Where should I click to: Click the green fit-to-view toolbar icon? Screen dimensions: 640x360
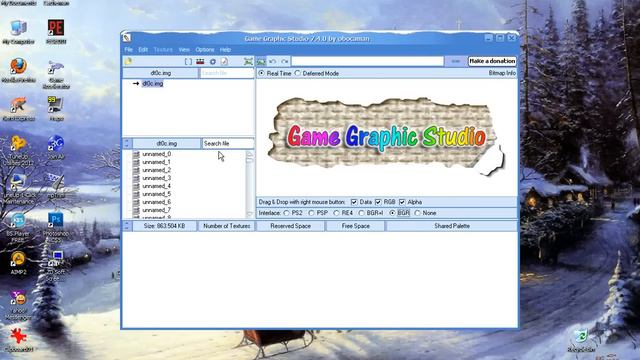point(248,62)
